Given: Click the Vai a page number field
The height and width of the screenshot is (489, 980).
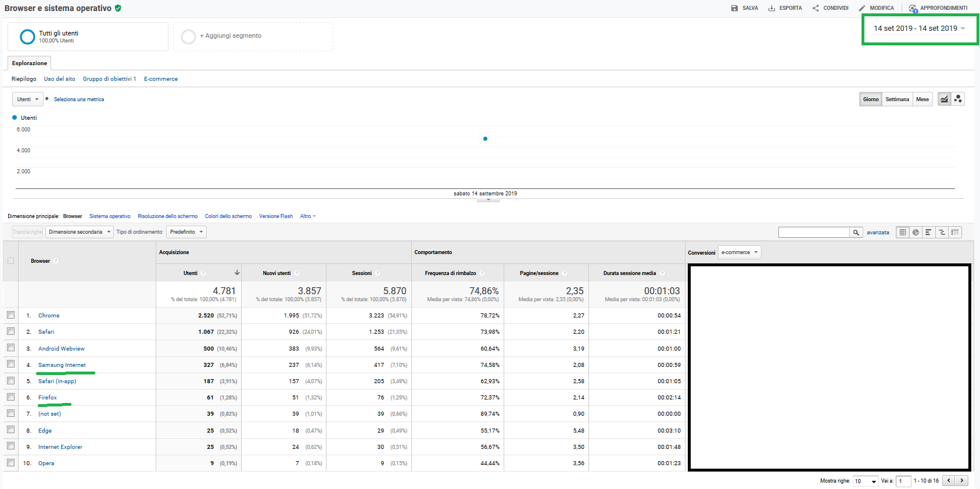Looking at the screenshot, I should click(x=903, y=481).
